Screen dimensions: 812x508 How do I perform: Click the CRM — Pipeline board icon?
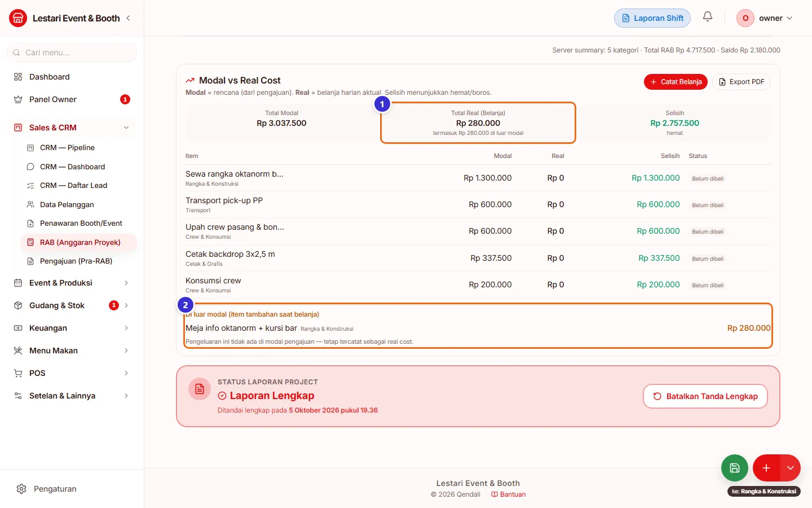[x=30, y=148]
